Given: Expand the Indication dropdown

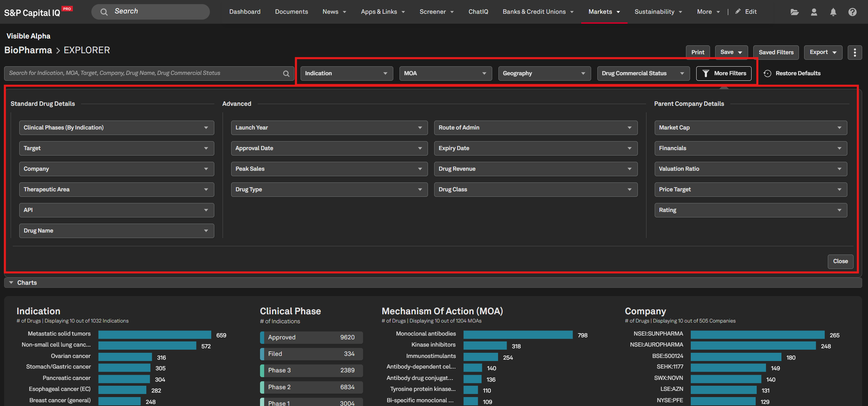Looking at the screenshot, I should click(x=347, y=74).
